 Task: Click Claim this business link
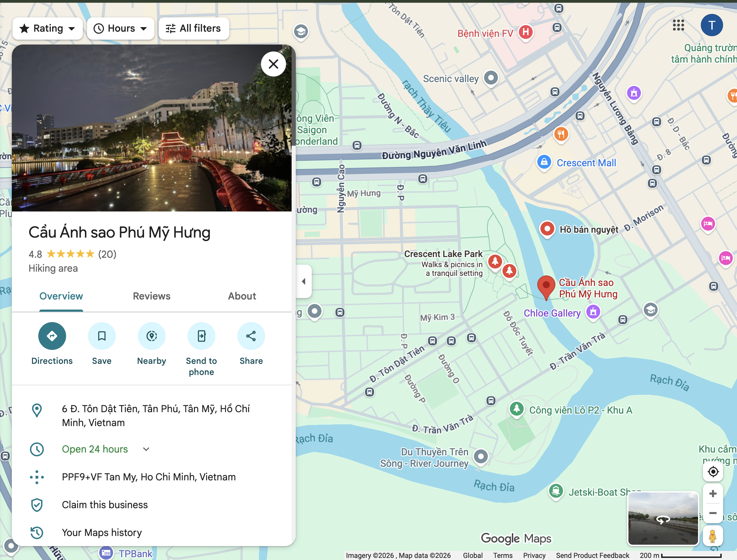[105, 505]
